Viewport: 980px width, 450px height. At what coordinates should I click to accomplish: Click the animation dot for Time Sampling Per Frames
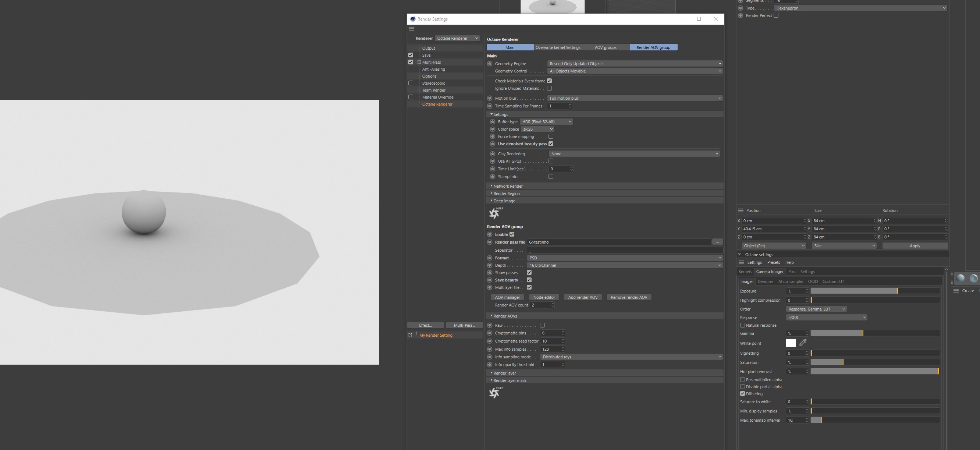490,106
